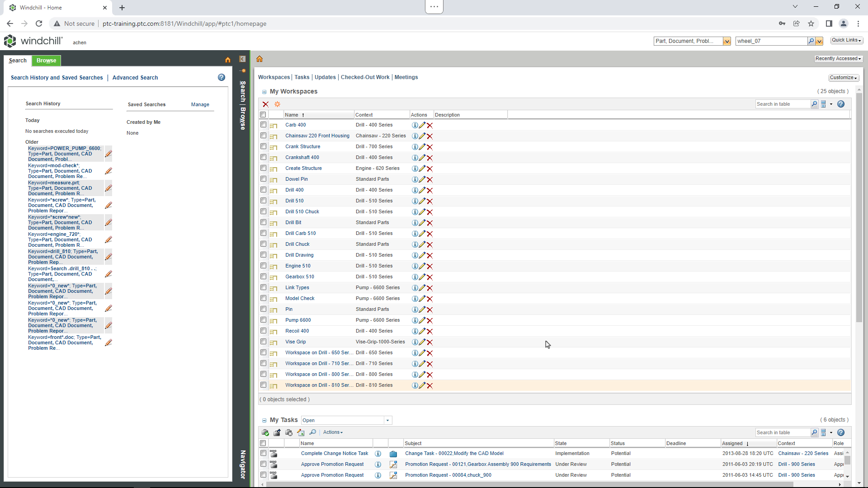
Task: Open the Tasks tab
Action: [302, 77]
